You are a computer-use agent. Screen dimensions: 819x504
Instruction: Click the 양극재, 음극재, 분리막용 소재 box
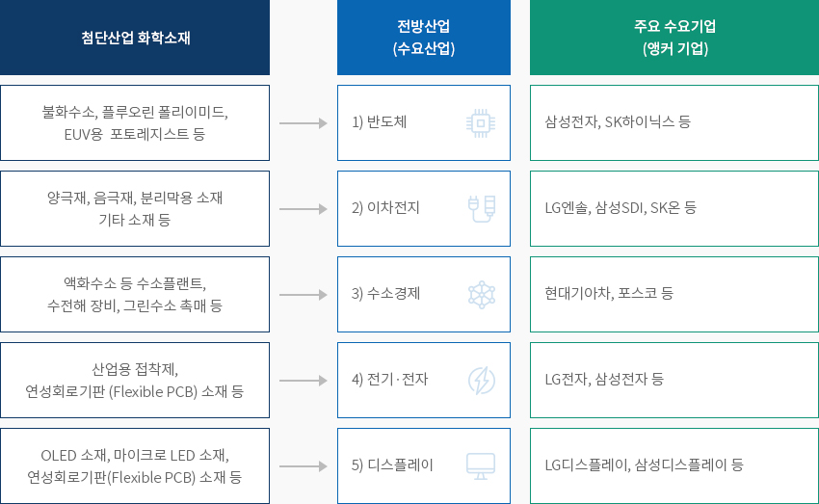pyautogui.click(x=135, y=208)
